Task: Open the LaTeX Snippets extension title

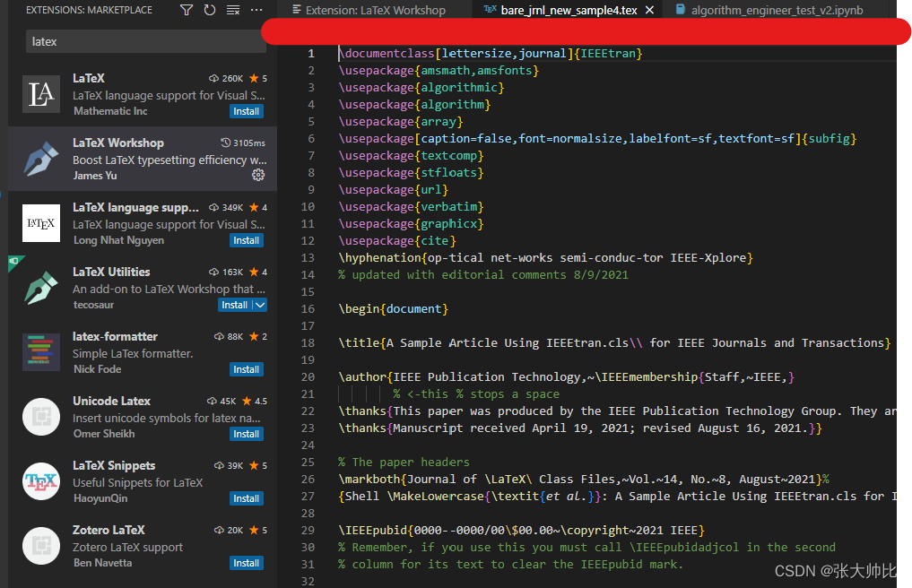Action: point(114,465)
